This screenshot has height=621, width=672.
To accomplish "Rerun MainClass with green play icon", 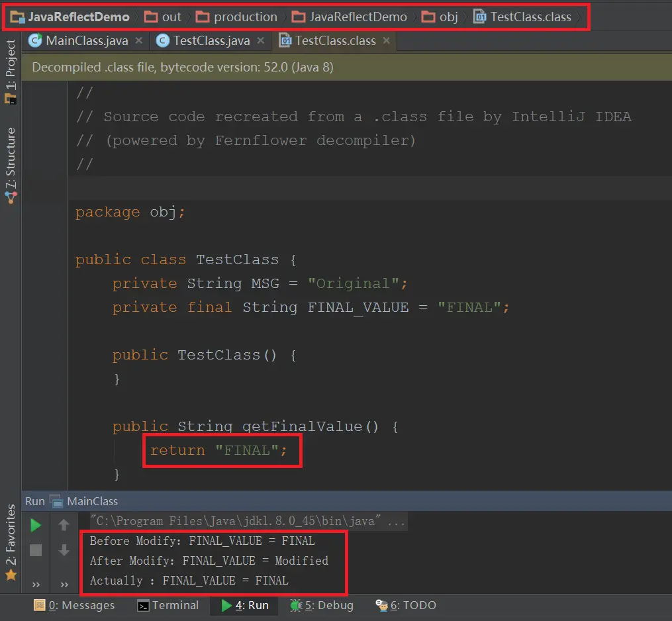I will 36,525.
